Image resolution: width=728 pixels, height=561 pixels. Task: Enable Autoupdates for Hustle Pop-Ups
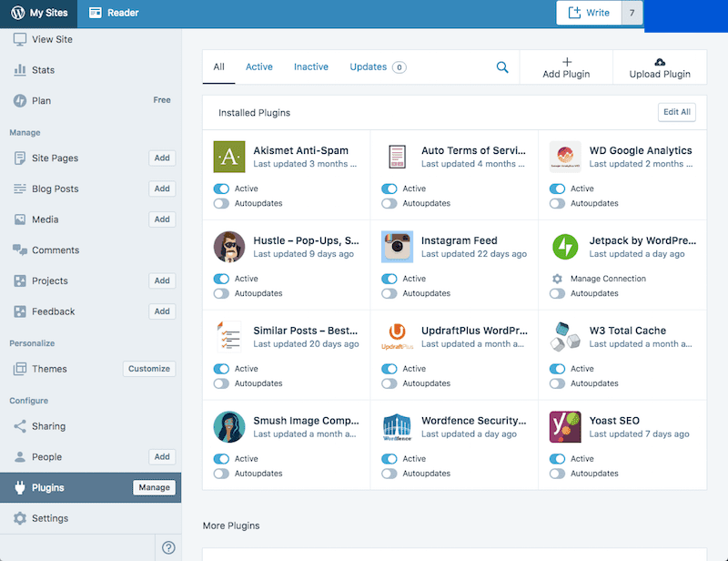tap(221, 294)
